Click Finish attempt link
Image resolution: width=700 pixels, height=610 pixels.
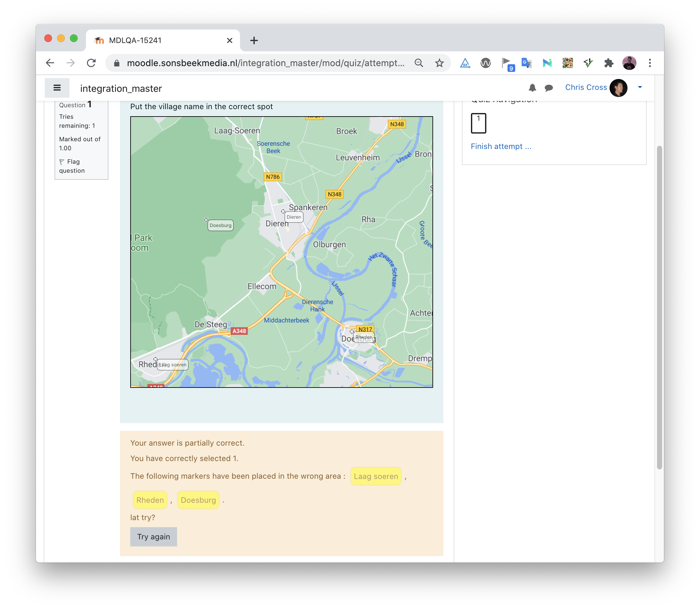click(501, 146)
